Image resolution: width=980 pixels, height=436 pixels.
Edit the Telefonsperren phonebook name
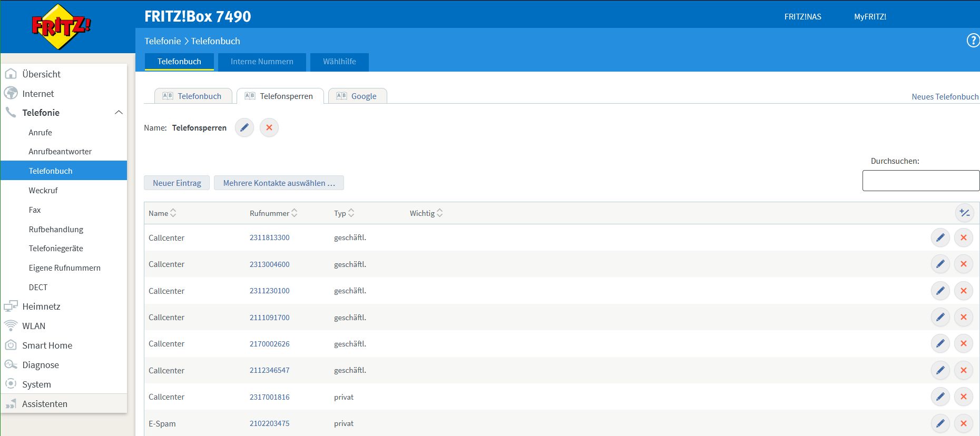point(244,127)
